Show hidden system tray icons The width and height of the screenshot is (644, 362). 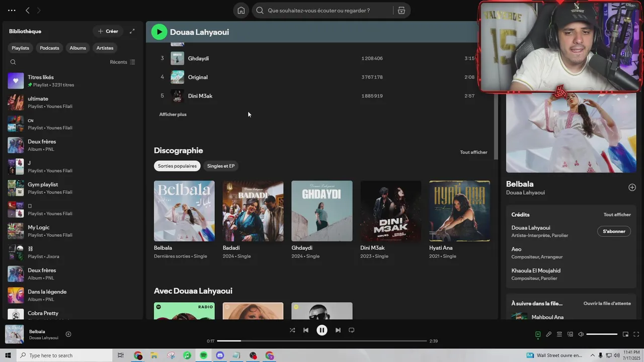click(592, 355)
